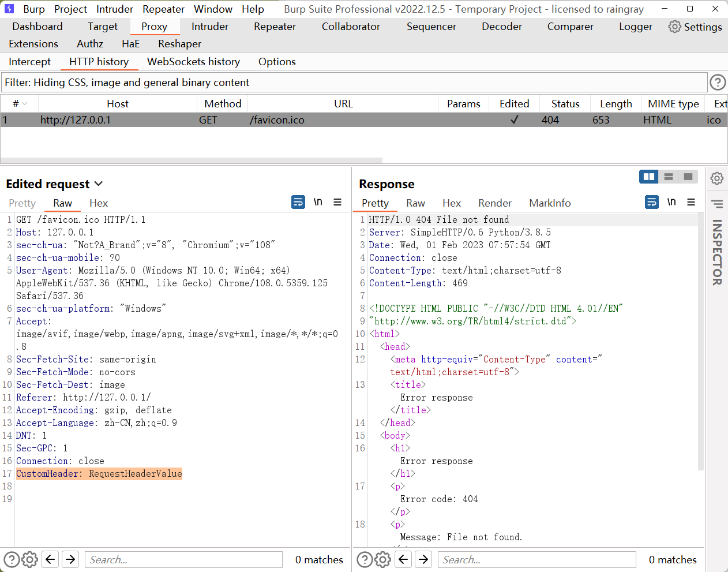Expand the INSPECTOR side panel label
Viewport: 728px width, 572px height.
(x=717, y=252)
